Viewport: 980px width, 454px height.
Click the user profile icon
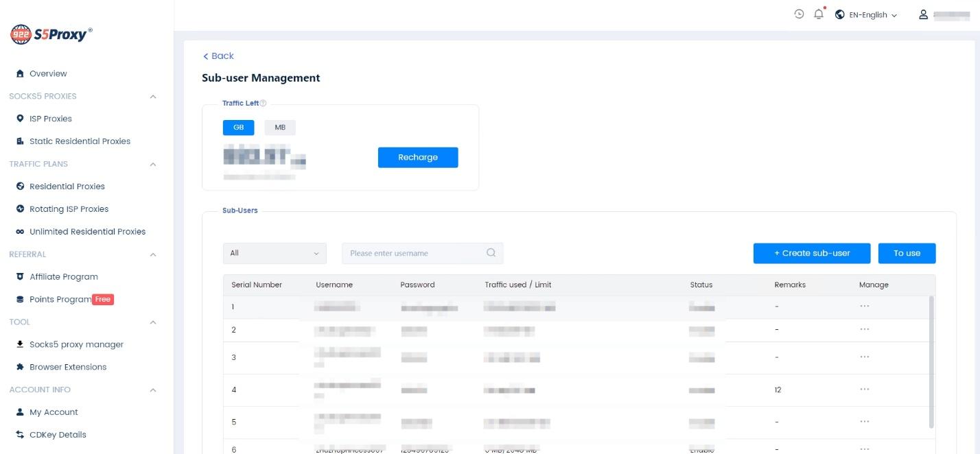923,14
